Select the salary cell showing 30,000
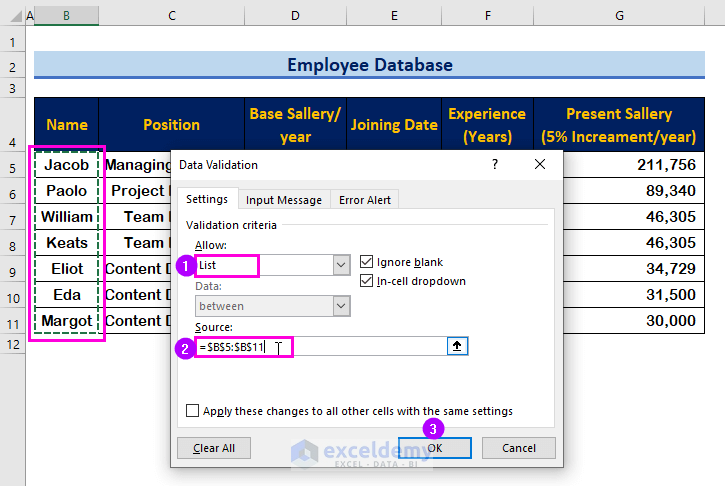The image size is (725, 486). [634, 320]
